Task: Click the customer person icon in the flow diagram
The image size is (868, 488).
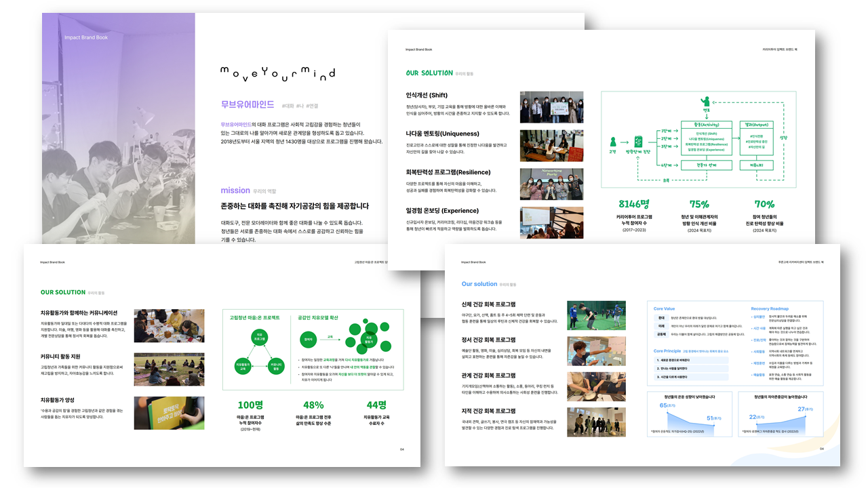Action: click(613, 142)
